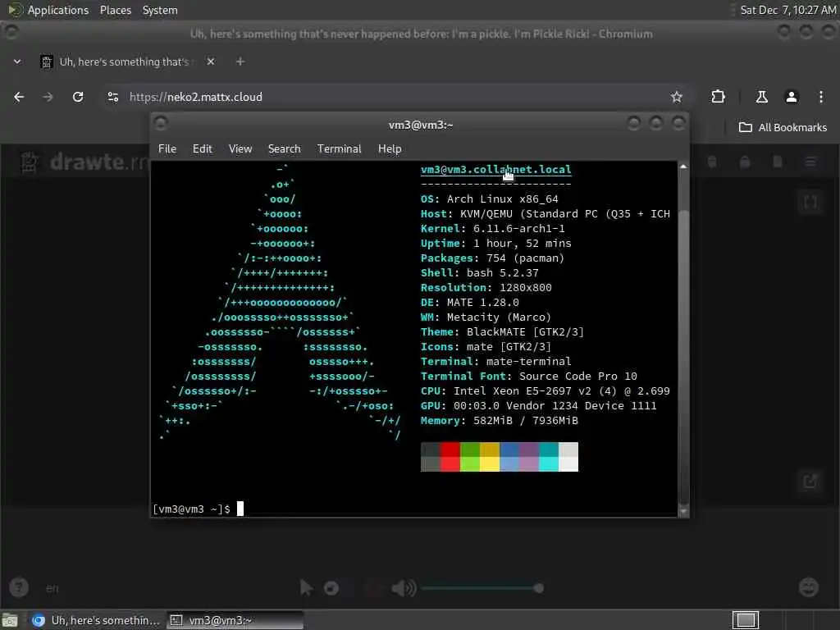Bookmark this page with the star icon

tap(677, 97)
